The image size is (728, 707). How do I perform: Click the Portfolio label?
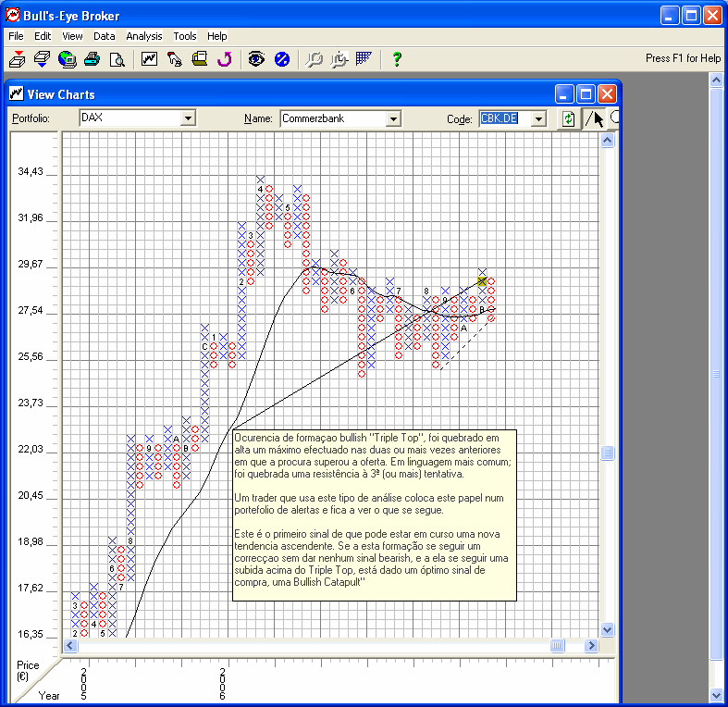(31, 118)
